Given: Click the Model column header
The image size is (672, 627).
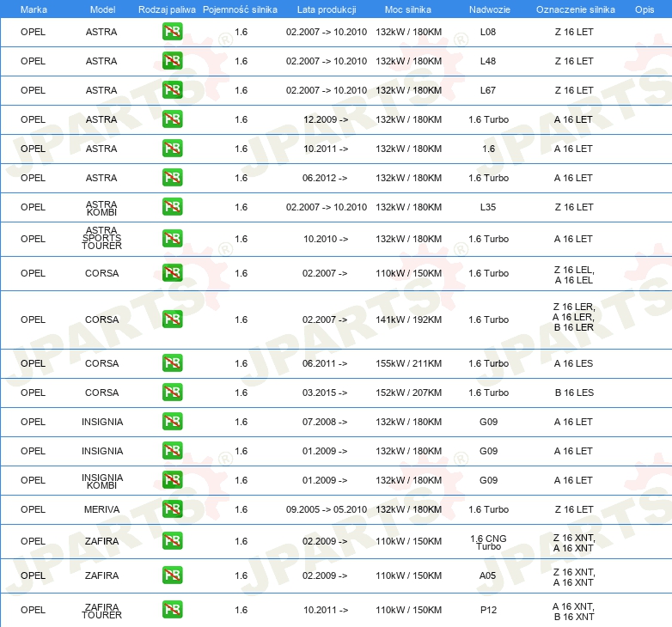Looking at the screenshot, I should 102,9.
